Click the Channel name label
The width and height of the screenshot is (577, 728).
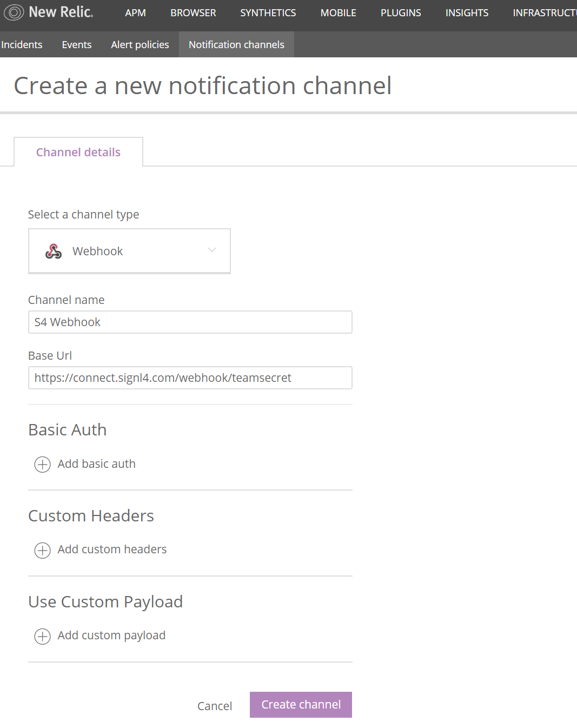click(67, 300)
